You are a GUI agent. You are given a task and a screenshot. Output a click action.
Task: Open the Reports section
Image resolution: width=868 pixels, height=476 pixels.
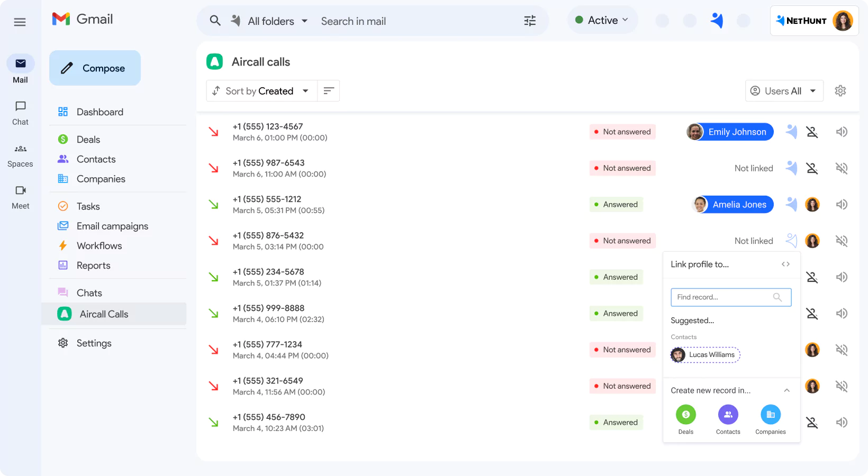pos(93,265)
